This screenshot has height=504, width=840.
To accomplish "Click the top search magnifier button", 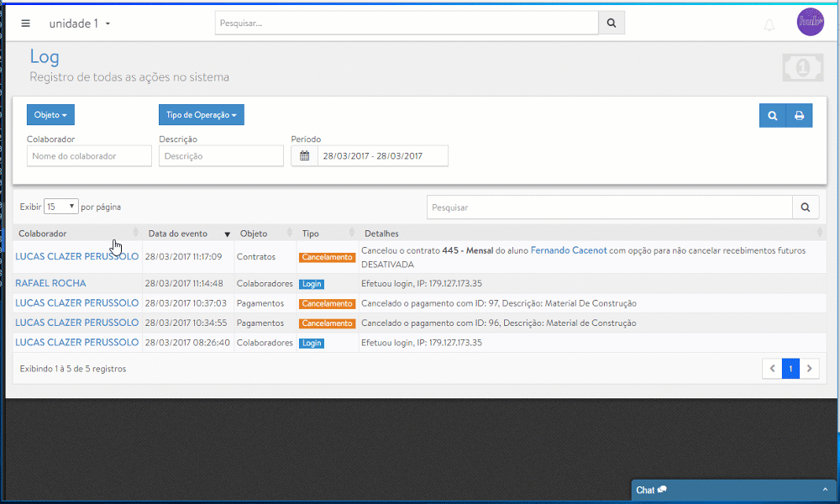I will pyautogui.click(x=611, y=24).
